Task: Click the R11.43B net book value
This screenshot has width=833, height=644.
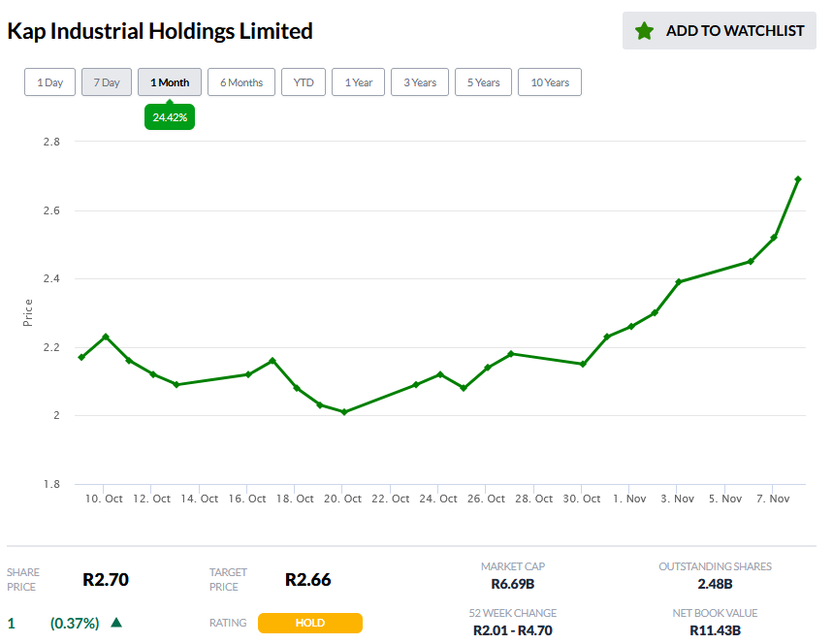Action: 715,630
